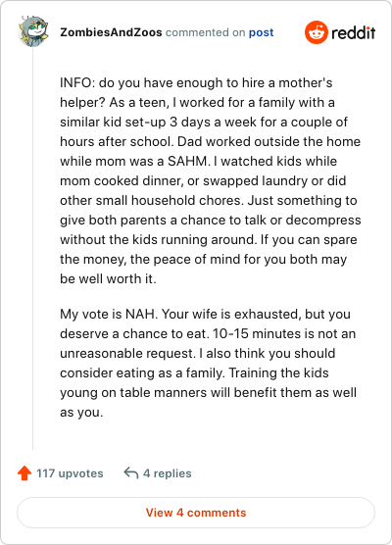
Task: Open the Reddit Snoo logo icon
Action: 317,32
